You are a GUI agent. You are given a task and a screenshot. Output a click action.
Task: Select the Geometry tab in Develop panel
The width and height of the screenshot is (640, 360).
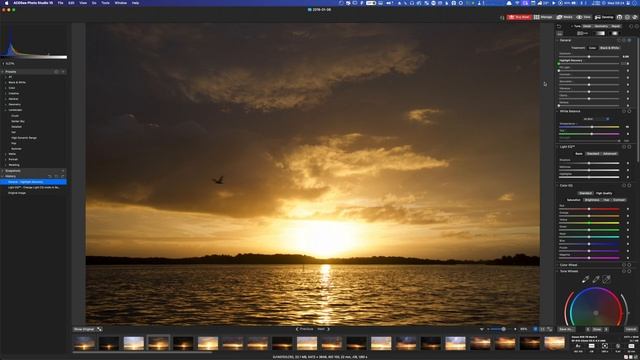click(601, 26)
